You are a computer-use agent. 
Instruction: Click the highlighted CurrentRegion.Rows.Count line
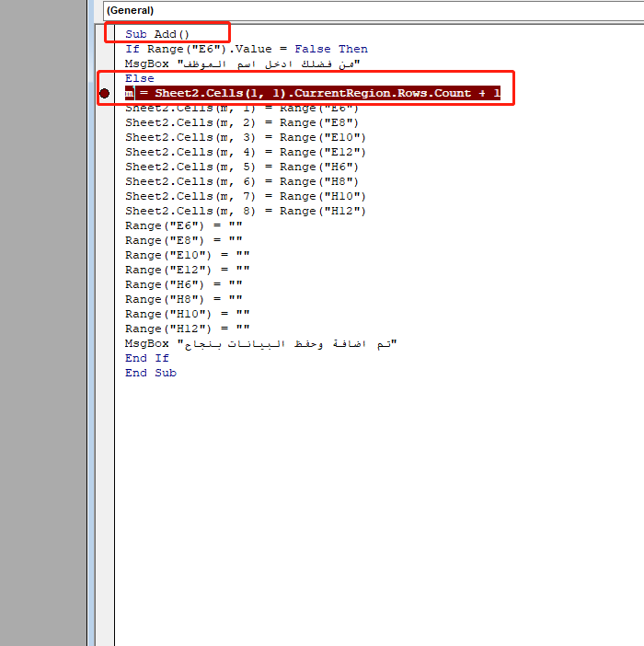(313, 93)
